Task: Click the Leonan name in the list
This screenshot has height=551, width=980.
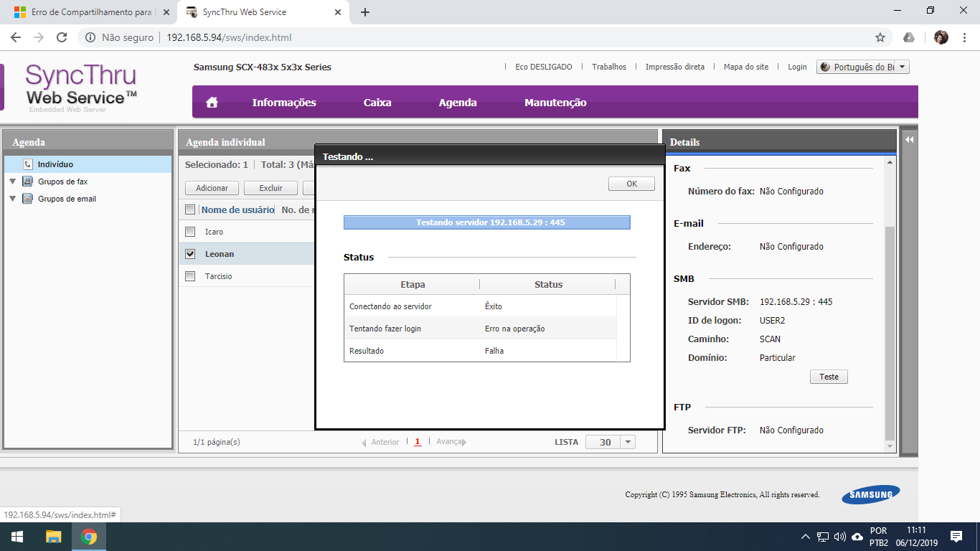Action: (220, 254)
